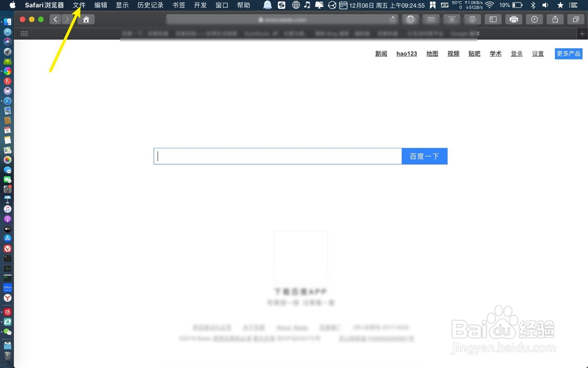Open Photos app in the Dock
The height and width of the screenshot is (368, 588).
[8, 160]
